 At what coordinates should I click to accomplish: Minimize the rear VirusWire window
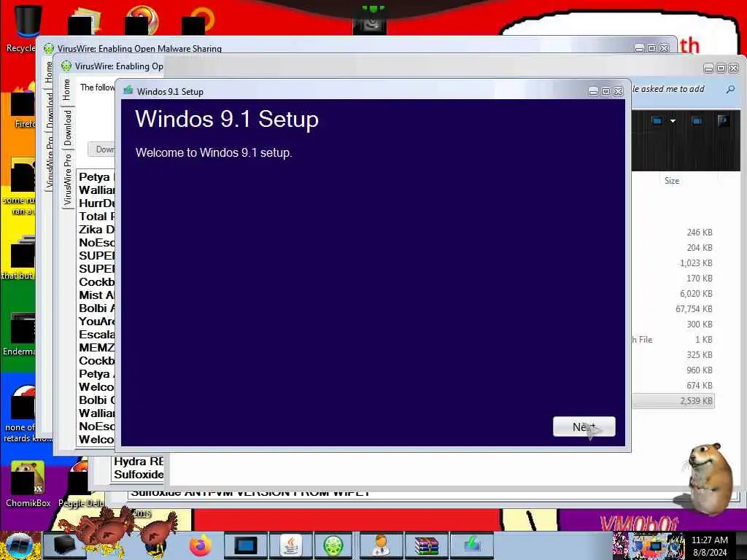point(639,48)
